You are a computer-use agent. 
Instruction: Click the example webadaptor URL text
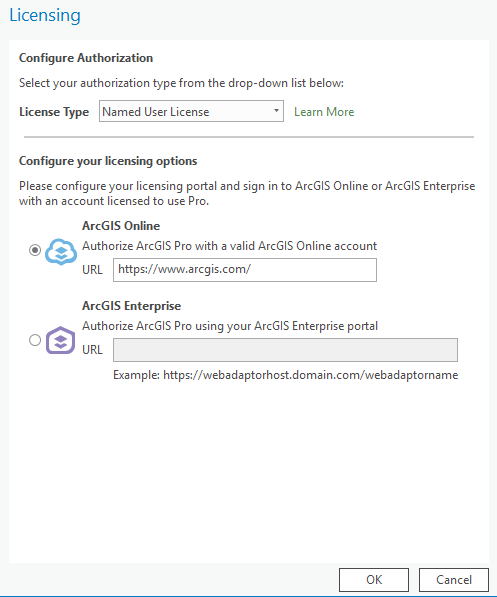(286, 375)
